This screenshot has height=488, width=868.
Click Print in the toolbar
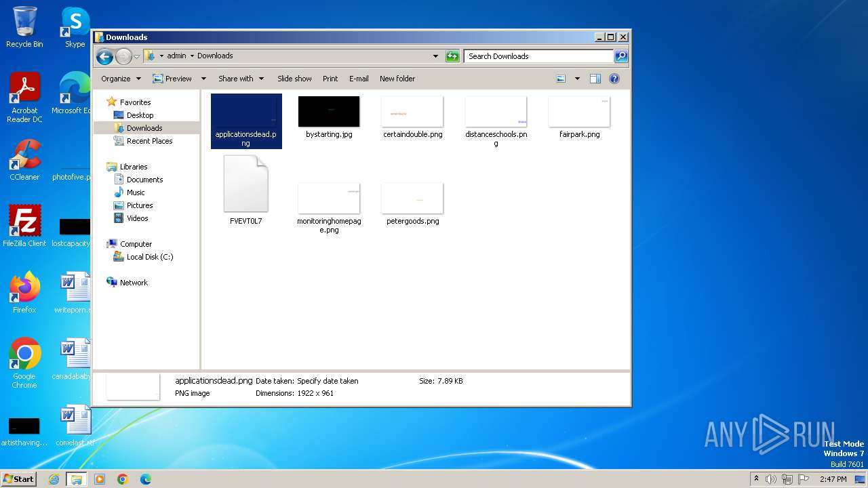pyautogui.click(x=330, y=79)
